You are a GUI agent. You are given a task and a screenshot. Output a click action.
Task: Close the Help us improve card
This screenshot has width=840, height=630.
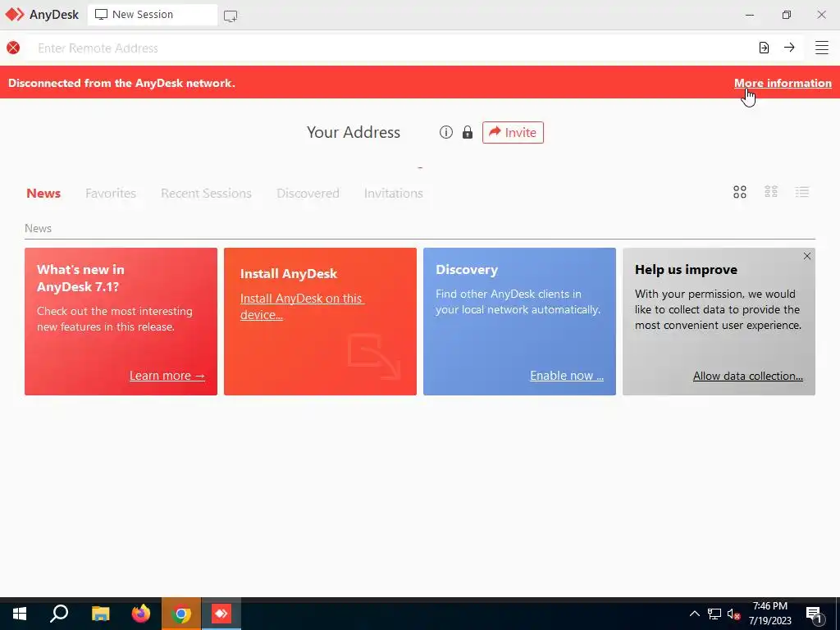[807, 256]
